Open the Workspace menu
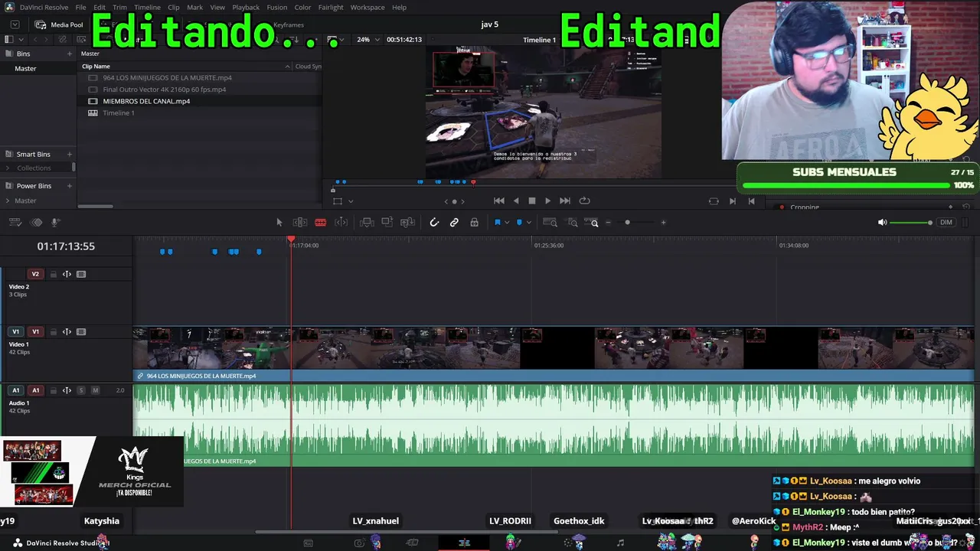Viewport: 980px width, 551px height. (x=367, y=8)
